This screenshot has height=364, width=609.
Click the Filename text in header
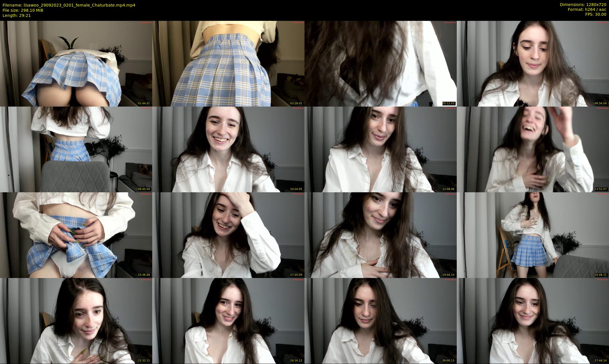pyautogui.click(x=69, y=5)
